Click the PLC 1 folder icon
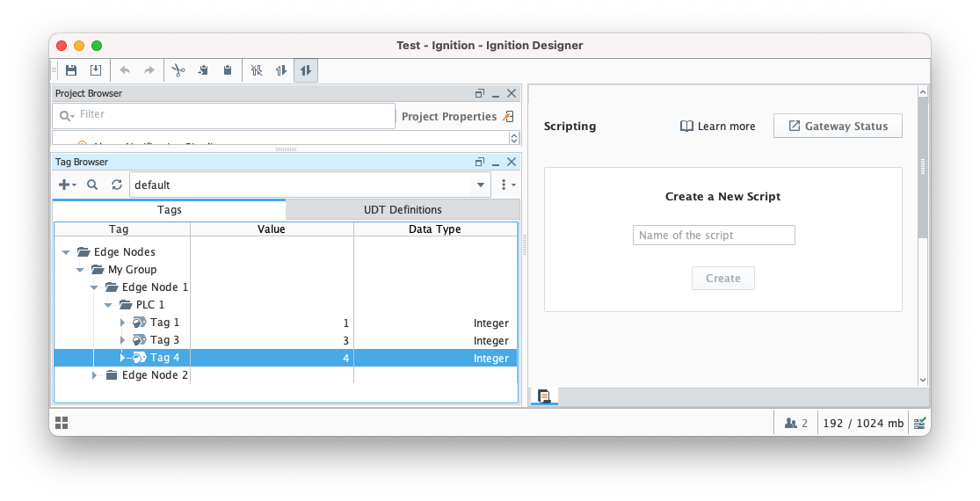 click(126, 304)
